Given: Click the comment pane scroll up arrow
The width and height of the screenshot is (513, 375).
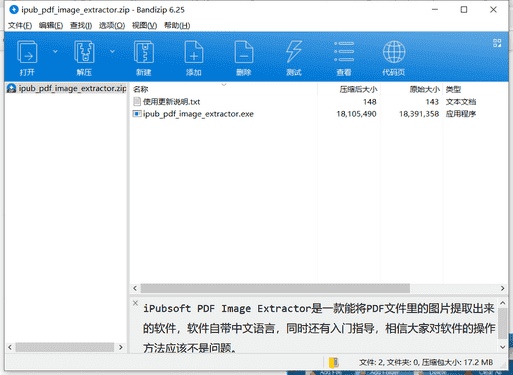Looking at the screenshot, I should pyautogui.click(x=502, y=303).
